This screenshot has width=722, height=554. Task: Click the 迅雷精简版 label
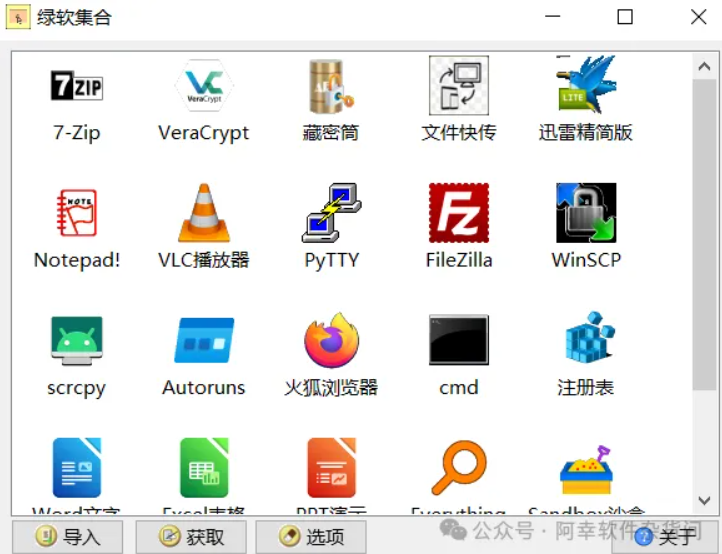586,133
